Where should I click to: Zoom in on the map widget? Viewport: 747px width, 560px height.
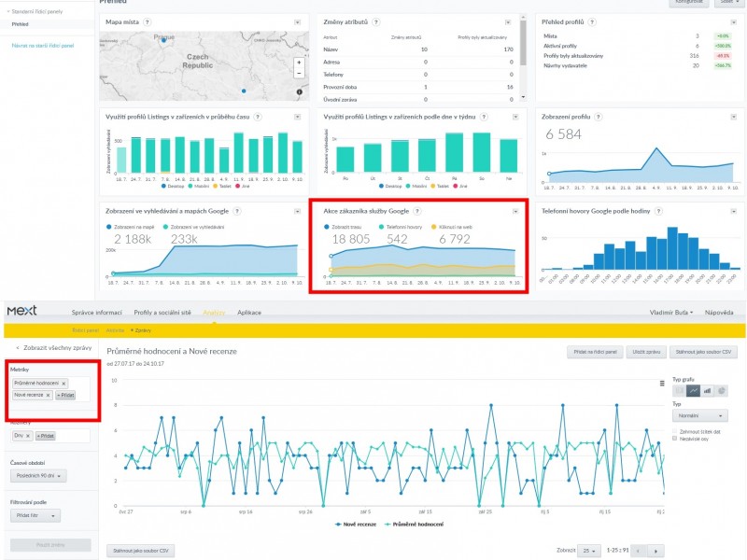click(x=298, y=62)
